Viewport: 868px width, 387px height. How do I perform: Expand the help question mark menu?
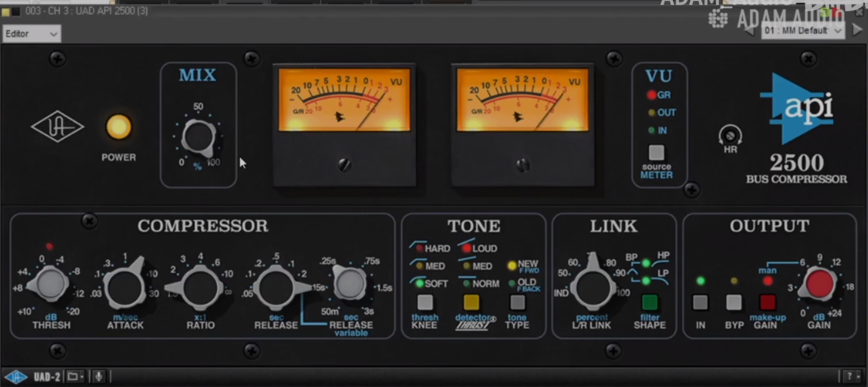852,377
